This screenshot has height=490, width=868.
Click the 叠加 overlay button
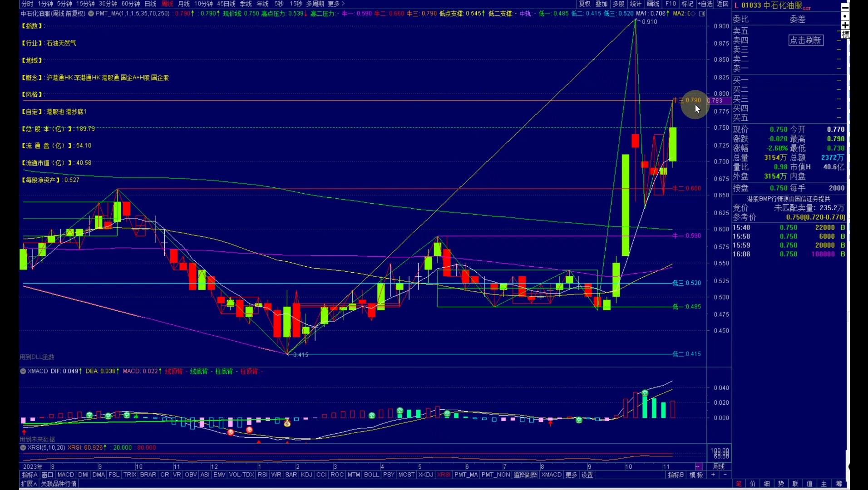(602, 4)
